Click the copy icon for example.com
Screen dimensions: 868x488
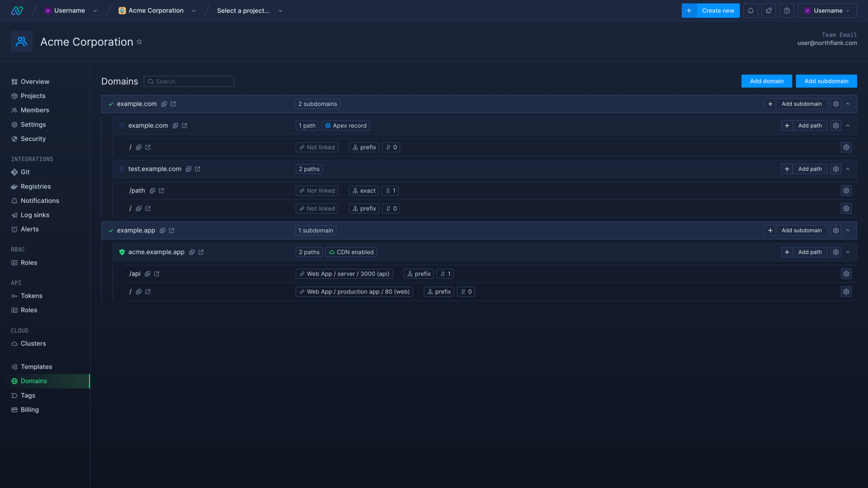point(164,103)
